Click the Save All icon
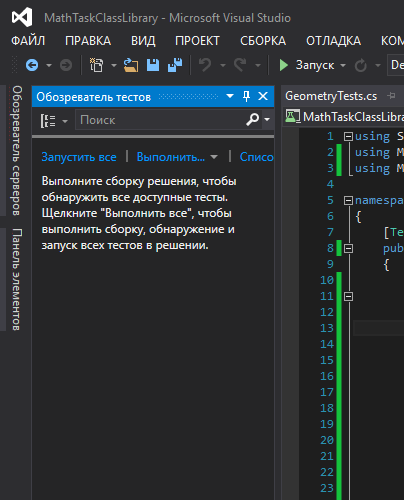The width and height of the screenshot is (404, 500). (x=175, y=65)
